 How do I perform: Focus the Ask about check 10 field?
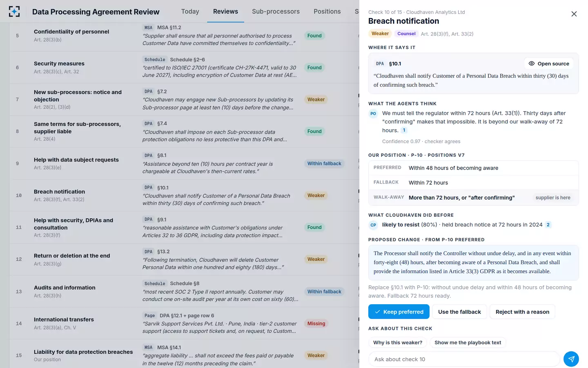coord(464,359)
